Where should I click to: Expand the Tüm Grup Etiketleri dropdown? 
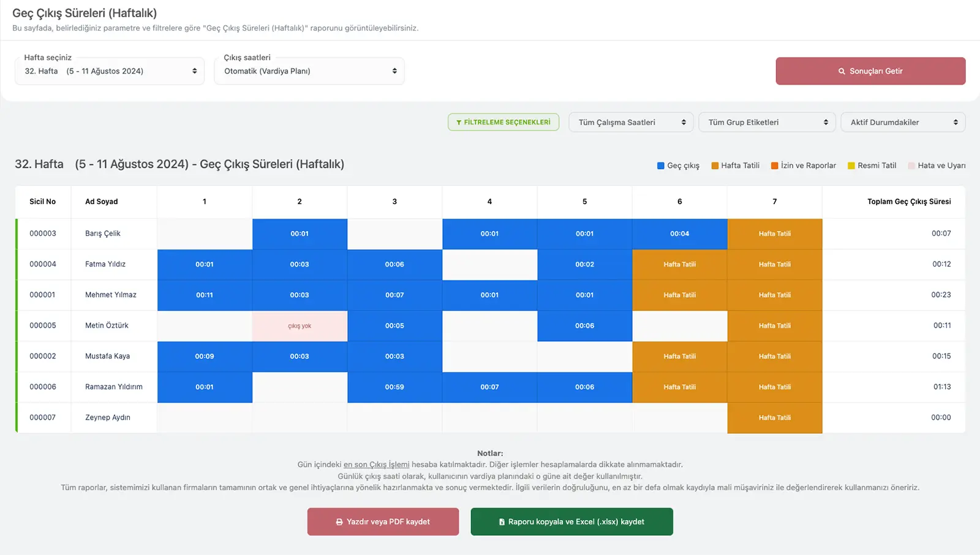[767, 123]
